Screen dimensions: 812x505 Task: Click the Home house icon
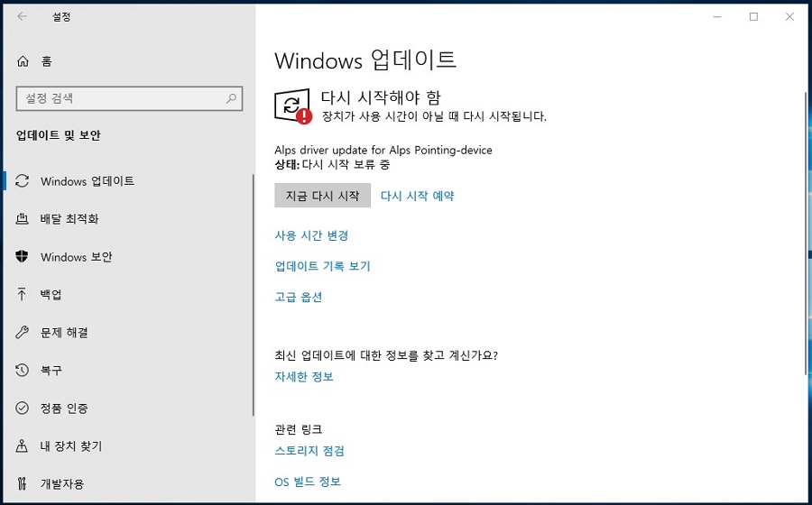(23, 61)
